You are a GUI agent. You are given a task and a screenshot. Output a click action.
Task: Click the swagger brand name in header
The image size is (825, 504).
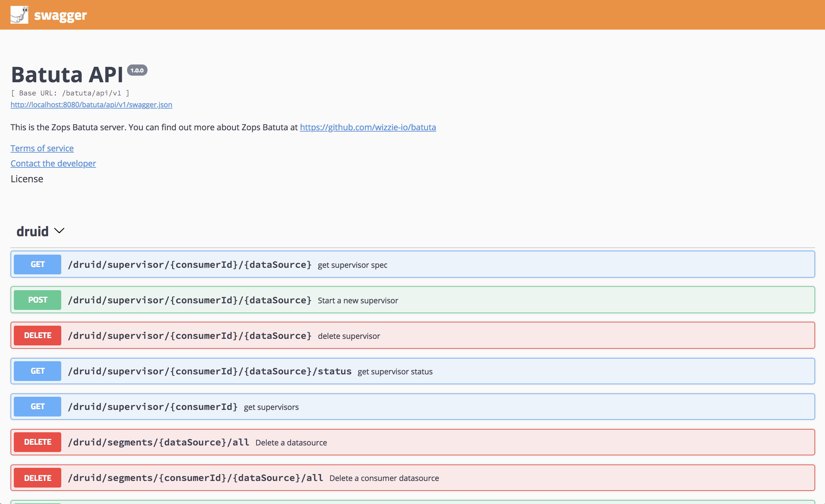pos(60,15)
